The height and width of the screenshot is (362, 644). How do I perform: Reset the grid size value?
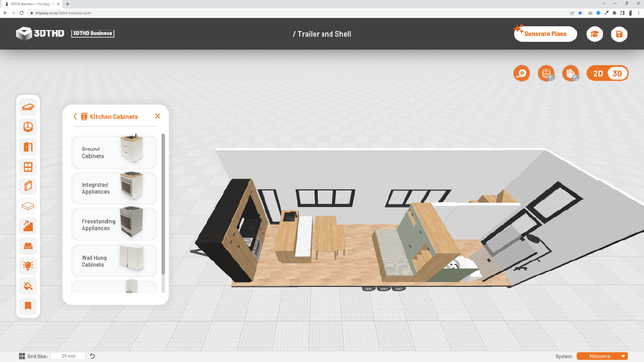point(92,356)
